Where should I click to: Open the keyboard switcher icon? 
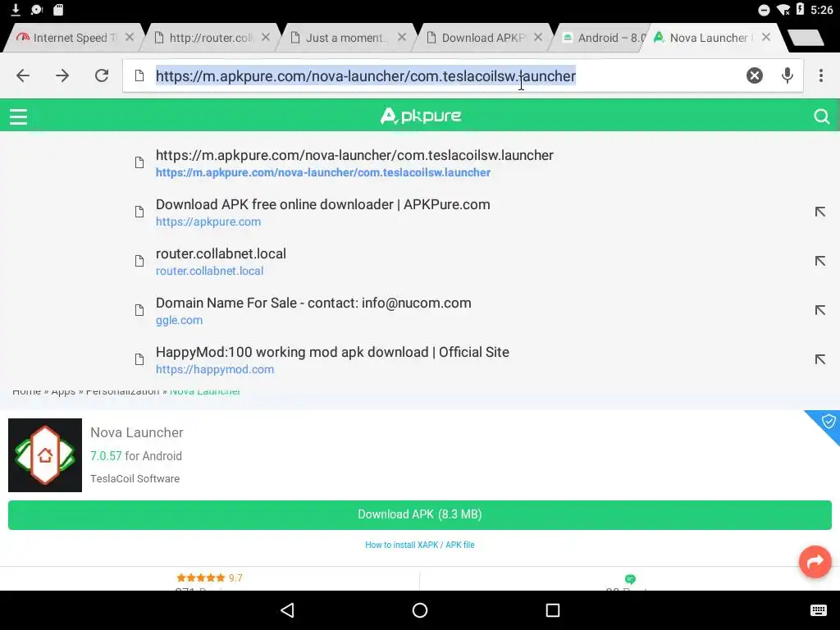819,610
